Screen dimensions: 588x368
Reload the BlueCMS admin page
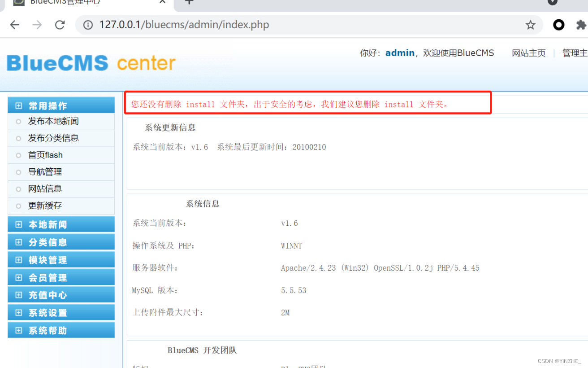pos(60,25)
